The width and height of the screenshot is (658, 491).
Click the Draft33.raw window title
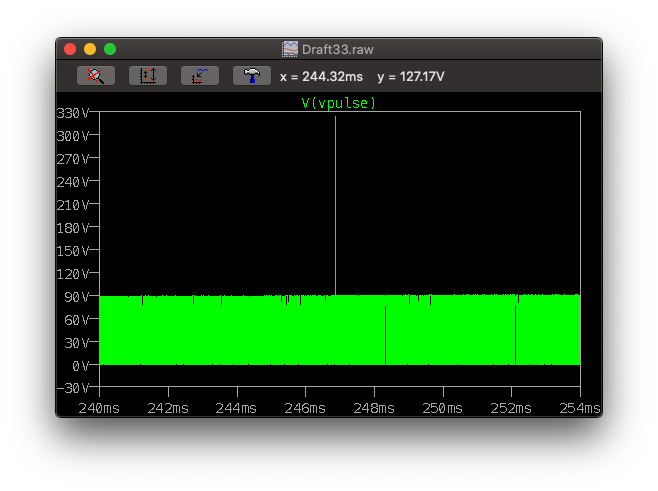(x=337, y=50)
